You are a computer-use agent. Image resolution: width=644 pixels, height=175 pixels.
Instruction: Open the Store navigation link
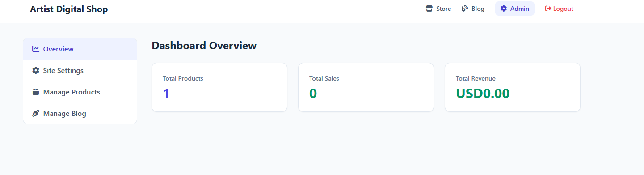[438, 9]
